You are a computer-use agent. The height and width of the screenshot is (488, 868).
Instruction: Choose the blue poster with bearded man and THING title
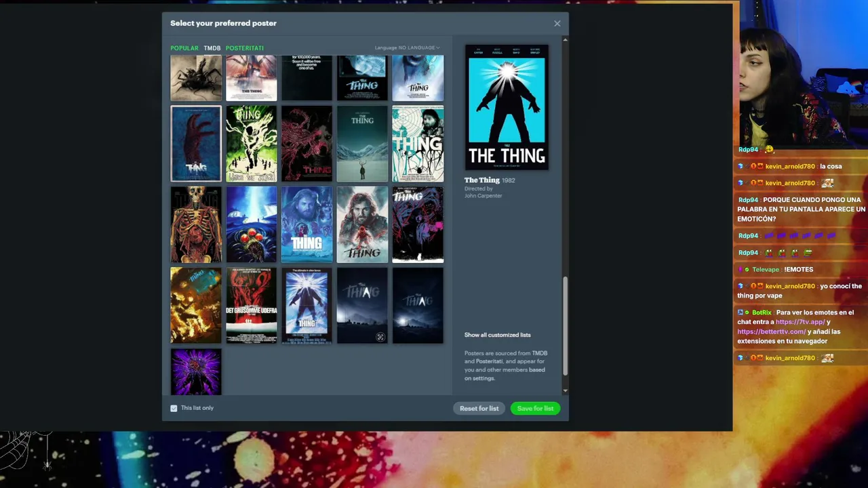pos(307,224)
